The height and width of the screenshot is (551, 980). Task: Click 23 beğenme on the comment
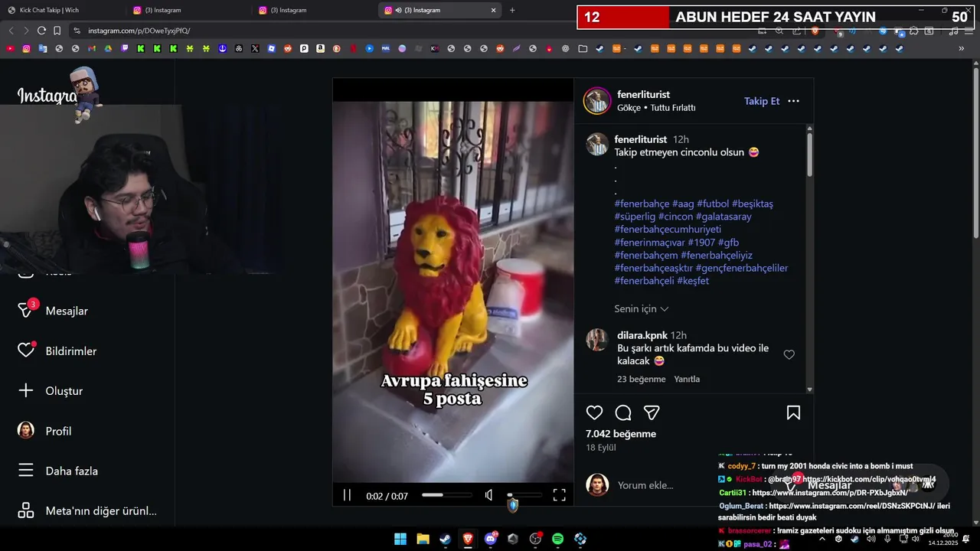[642, 379]
